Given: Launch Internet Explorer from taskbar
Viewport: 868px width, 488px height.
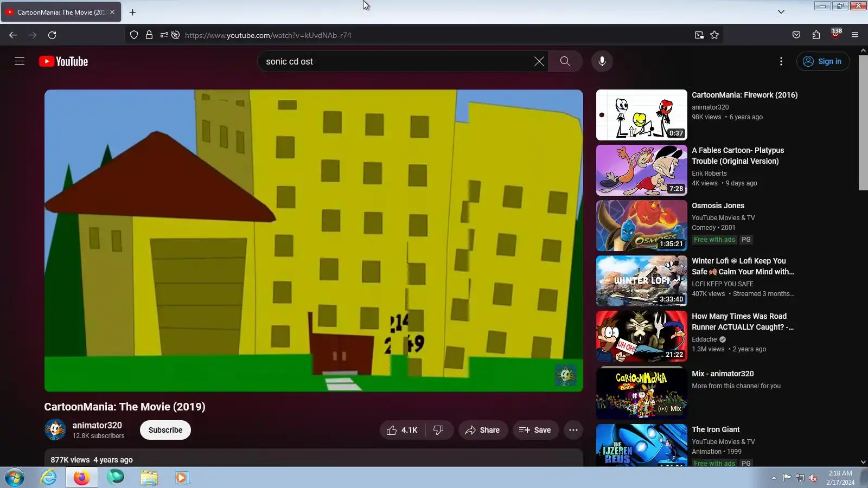Looking at the screenshot, I should coord(48,478).
